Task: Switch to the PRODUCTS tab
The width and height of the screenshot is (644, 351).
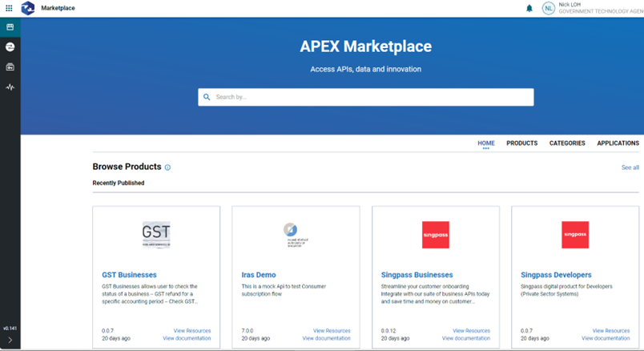Action: [521, 143]
